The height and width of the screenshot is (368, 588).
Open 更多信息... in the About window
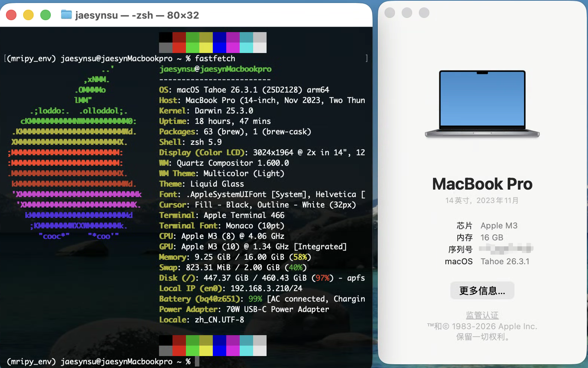482,291
